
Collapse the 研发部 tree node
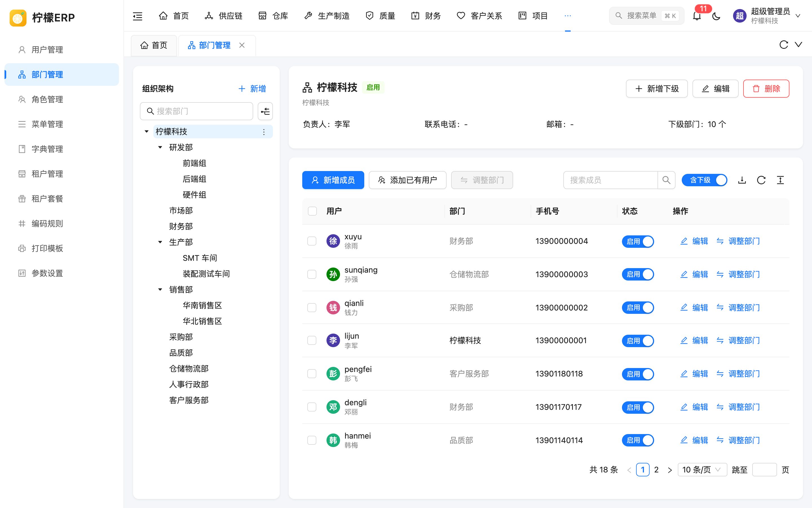[160, 148]
